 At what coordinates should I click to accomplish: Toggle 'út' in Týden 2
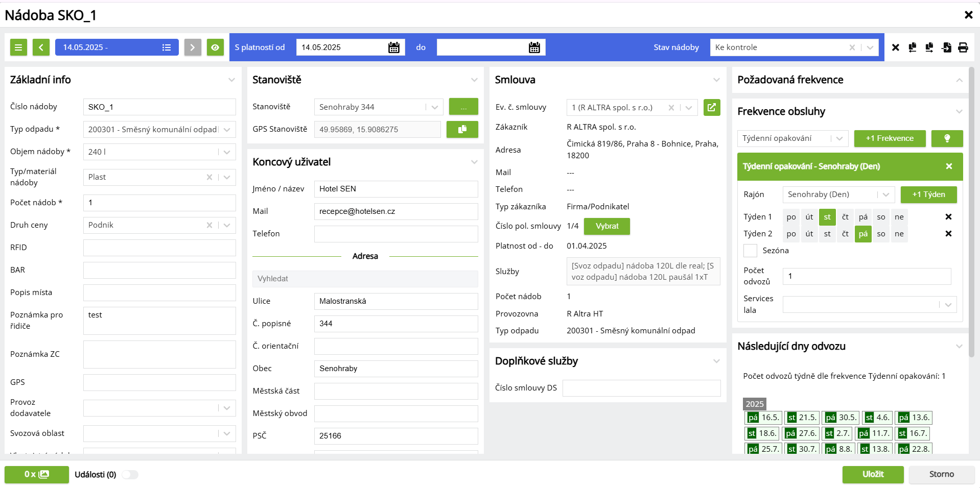point(809,234)
